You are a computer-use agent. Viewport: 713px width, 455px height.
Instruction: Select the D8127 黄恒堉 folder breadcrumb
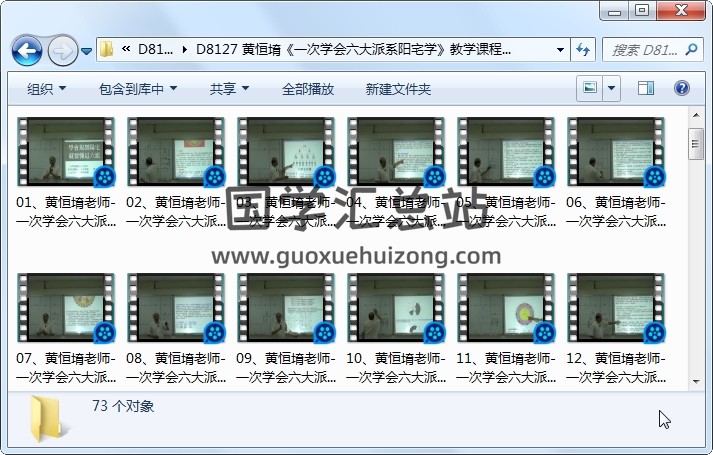click(353, 49)
